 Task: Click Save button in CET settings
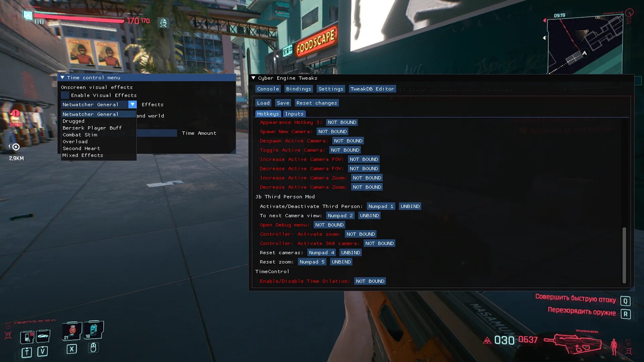[283, 103]
